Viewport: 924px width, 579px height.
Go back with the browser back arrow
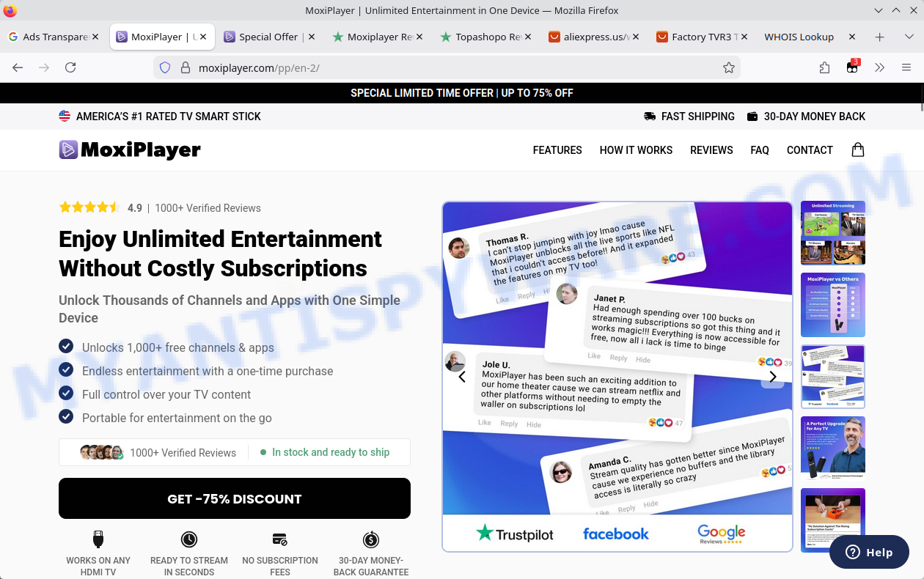pos(18,67)
